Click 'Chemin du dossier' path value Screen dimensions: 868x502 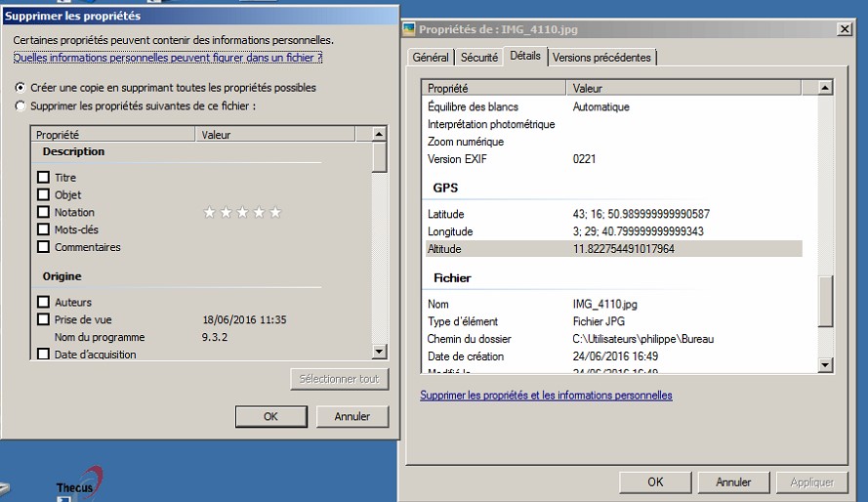click(x=643, y=339)
